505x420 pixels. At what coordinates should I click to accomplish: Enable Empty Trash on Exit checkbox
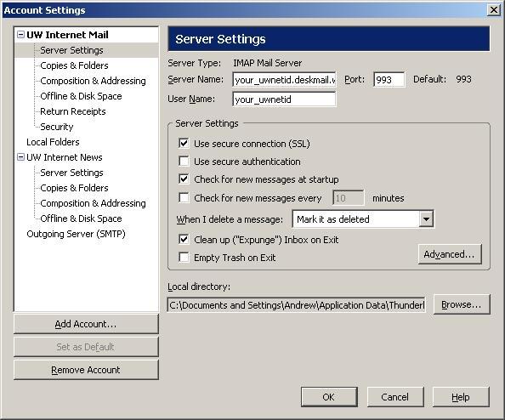184,258
